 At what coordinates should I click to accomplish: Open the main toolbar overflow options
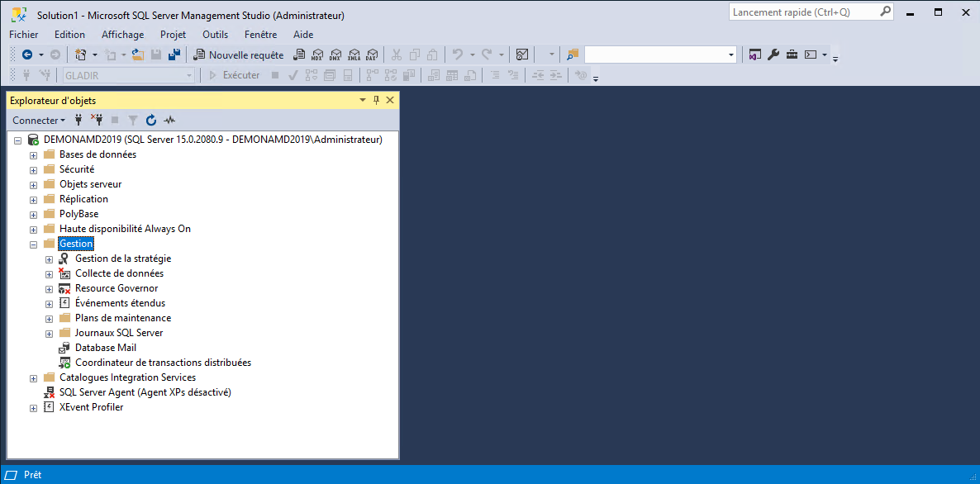tap(835, 59)
